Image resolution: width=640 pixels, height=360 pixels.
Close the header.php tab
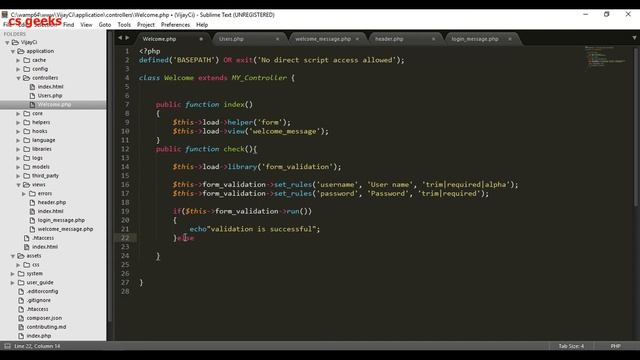(433, 39)
